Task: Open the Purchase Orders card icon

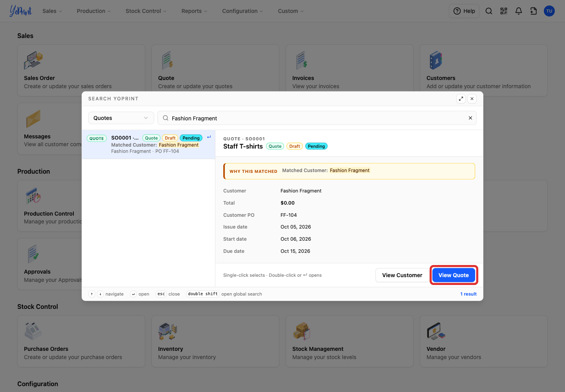Action: click(x=33, y=331)
